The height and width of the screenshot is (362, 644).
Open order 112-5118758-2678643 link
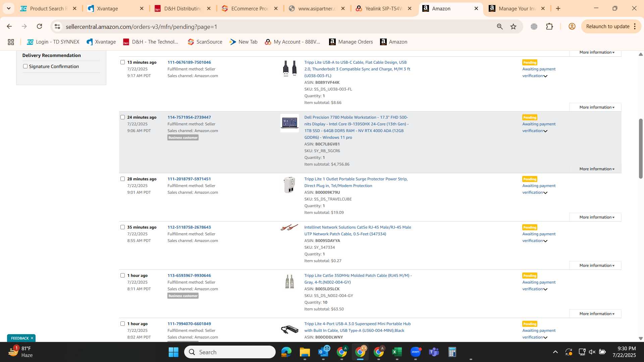point(189,227)
